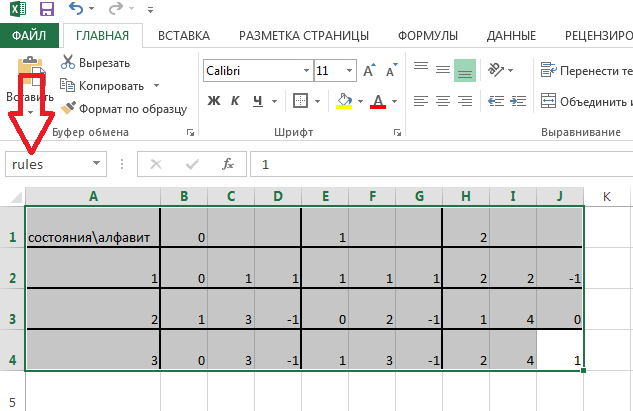
Task: Click Формат по образцу button
Action: click(x=124, y=109)
